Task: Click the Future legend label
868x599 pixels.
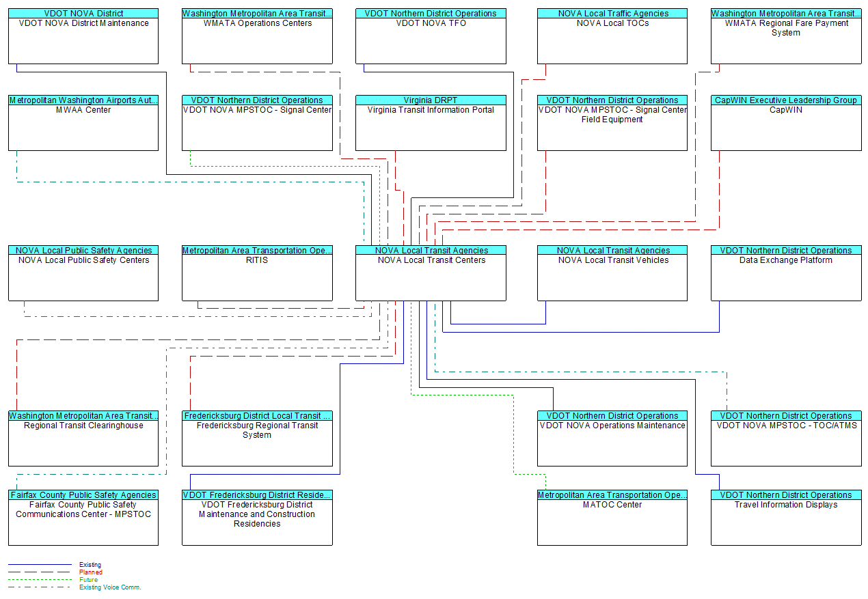Action: click(89, 580)
